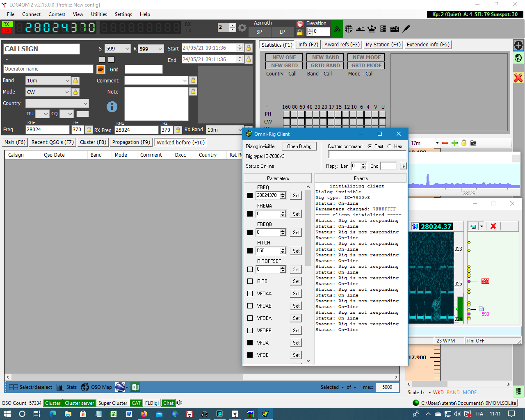Click the SP azimuth button

click(259, 32)
